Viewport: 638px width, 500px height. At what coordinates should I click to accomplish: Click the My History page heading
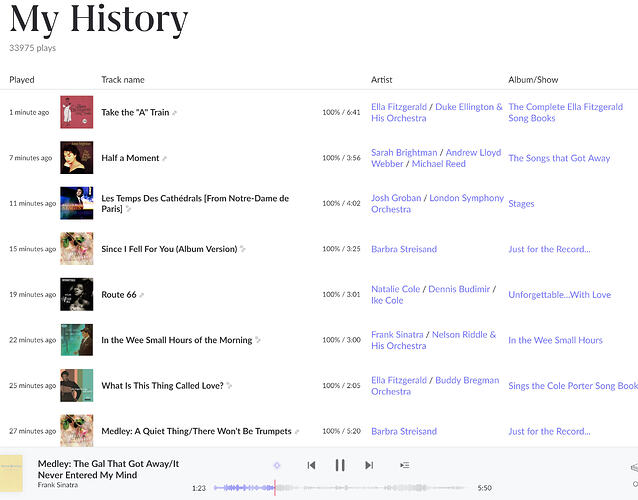(99, 20)
